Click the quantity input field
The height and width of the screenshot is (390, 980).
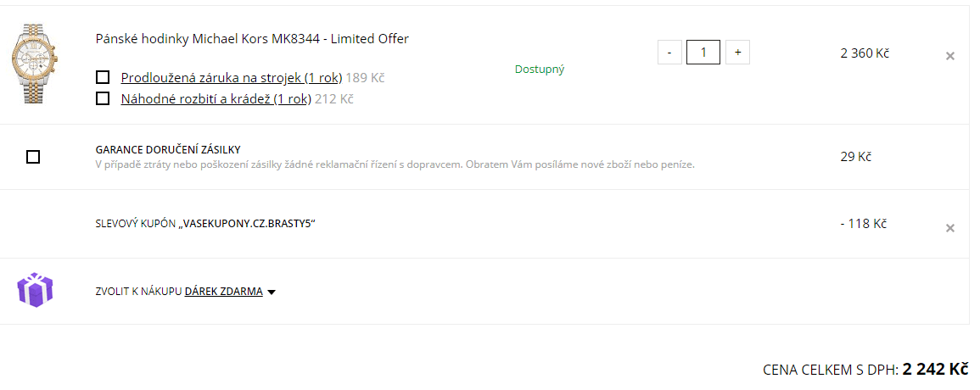point(703,53)
